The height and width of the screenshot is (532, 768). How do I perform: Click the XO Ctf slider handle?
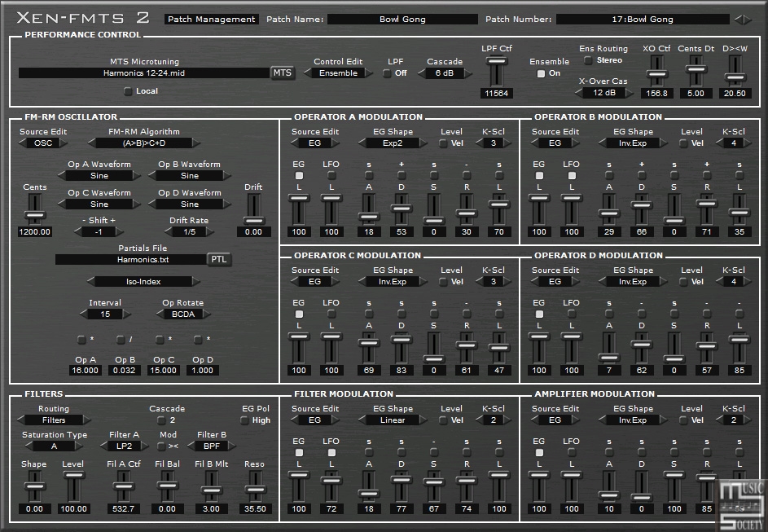(x=656, y=74)
